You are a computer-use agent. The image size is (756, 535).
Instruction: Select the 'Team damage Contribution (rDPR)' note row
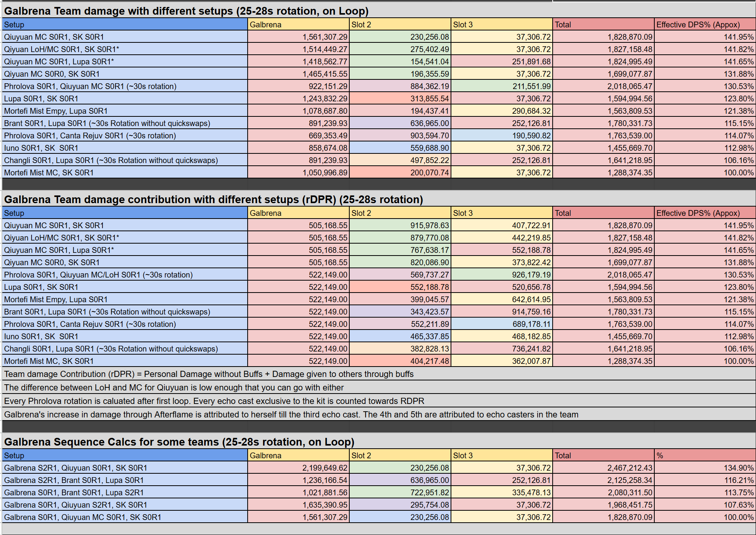point(209,374)
